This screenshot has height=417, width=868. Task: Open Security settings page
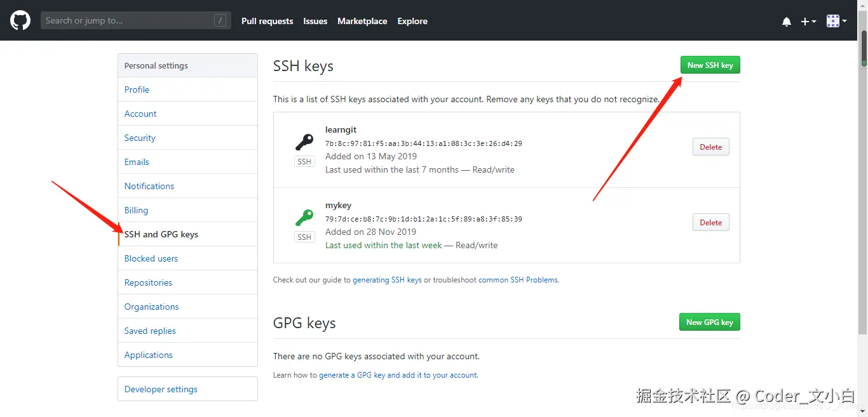(187, 138)
